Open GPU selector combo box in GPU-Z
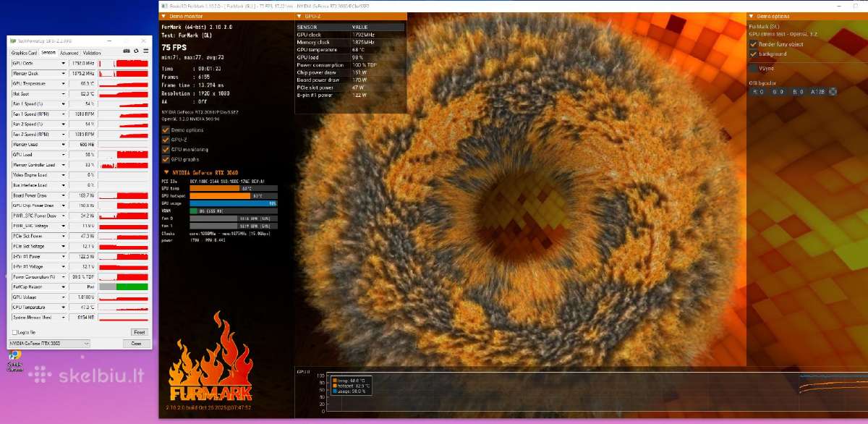 [x=48, y=344]
